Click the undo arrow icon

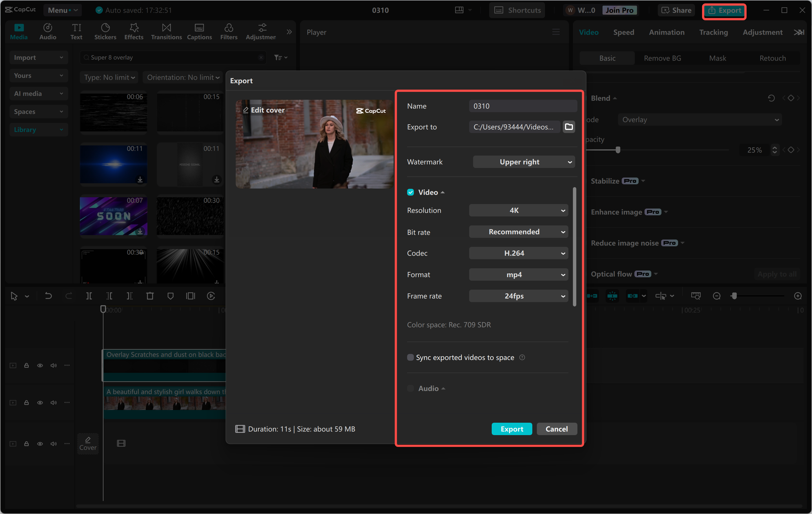pos(48,296)
